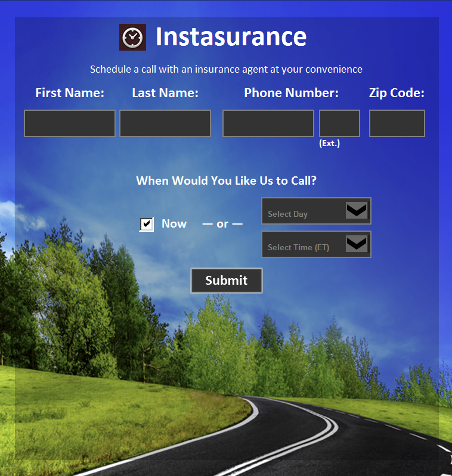Click the Instasurance clock logo icon
The image size is (452, 476).
tap(132, 37)
